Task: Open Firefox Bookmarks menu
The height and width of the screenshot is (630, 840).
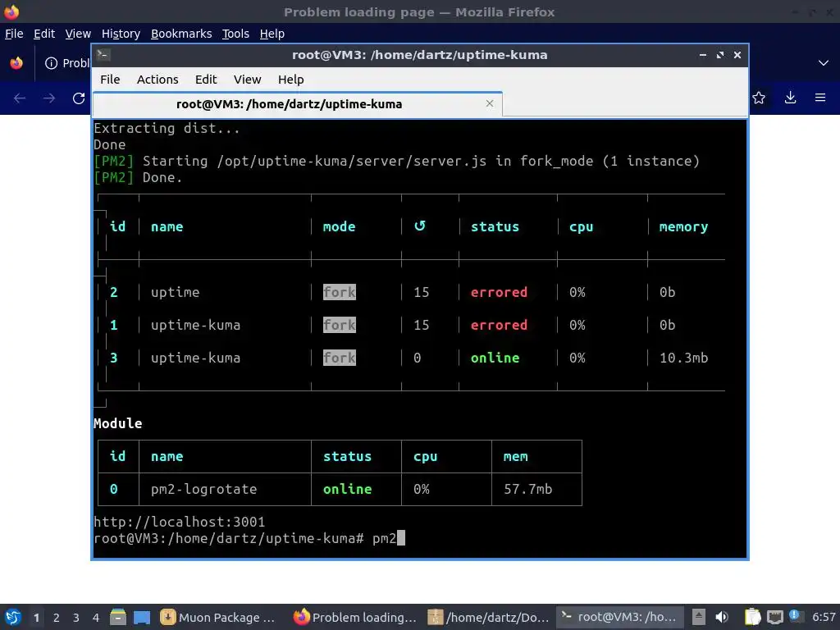Action: [181, 34]
